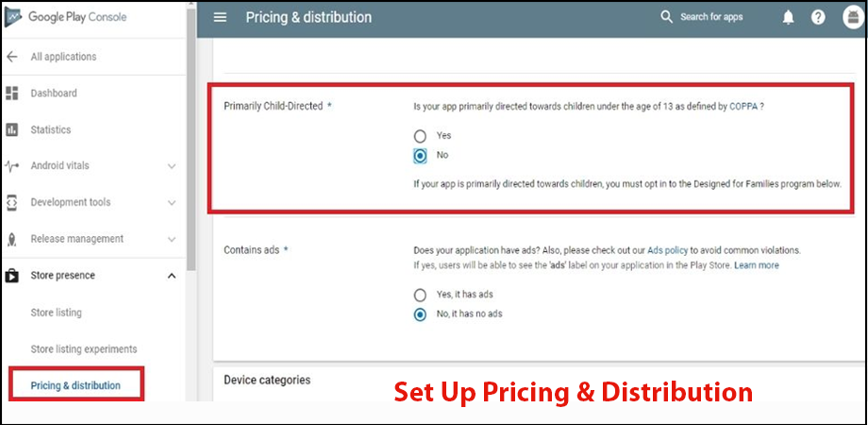Click the Release management rocket icon
Screen dimensions: 868x425
12,239
